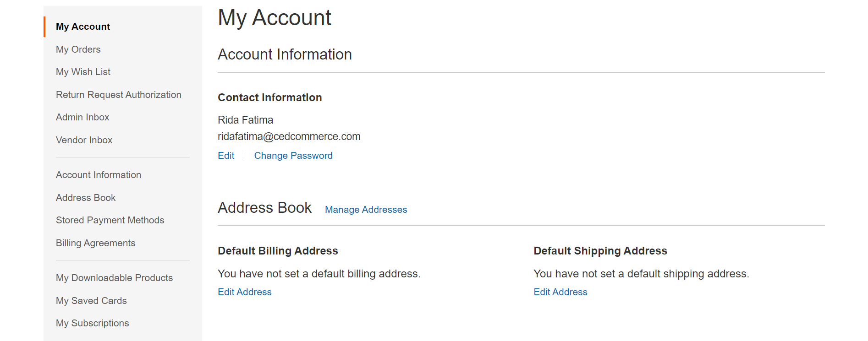View Stored Payment Methods
The height and width of the screenshot is (341, 868).
110,220
